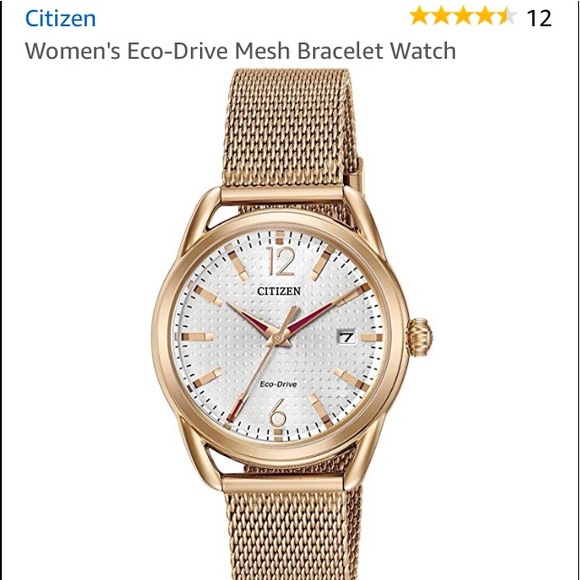580x580 pixels.
Task: Click the half-filled fifth rating star
Action: pyautogui.click(x=507, y=17)
